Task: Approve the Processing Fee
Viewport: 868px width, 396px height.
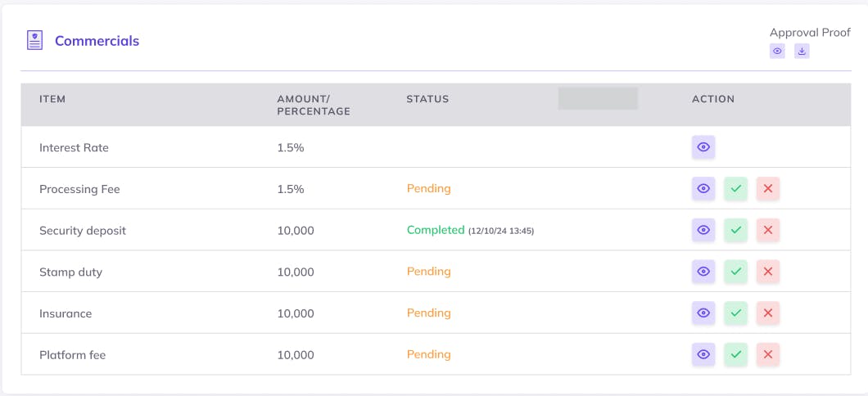Action: coord(735,188)
